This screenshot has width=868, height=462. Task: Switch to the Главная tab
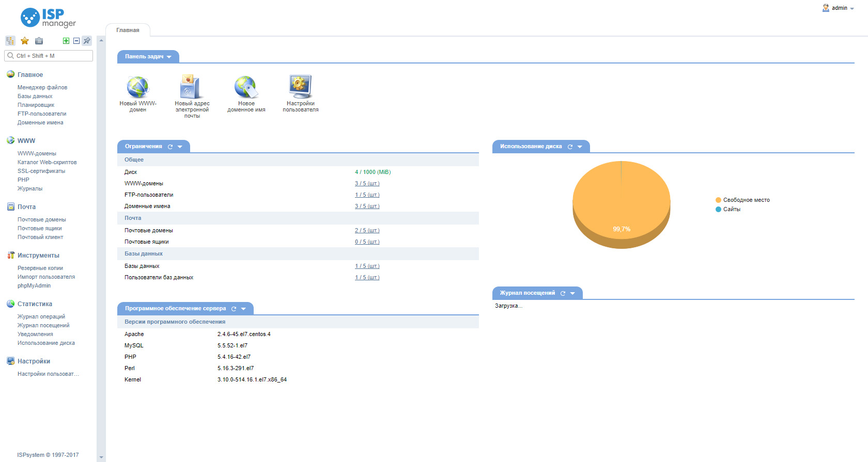(128, 30)
